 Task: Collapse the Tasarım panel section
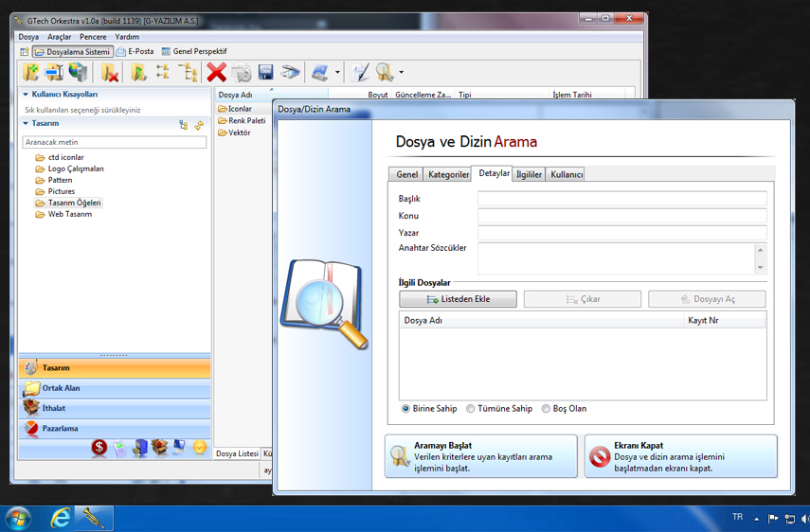pos(26,123)
